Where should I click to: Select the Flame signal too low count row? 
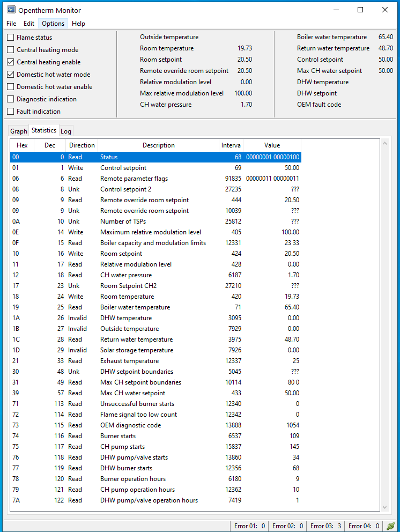click(155, 414)
